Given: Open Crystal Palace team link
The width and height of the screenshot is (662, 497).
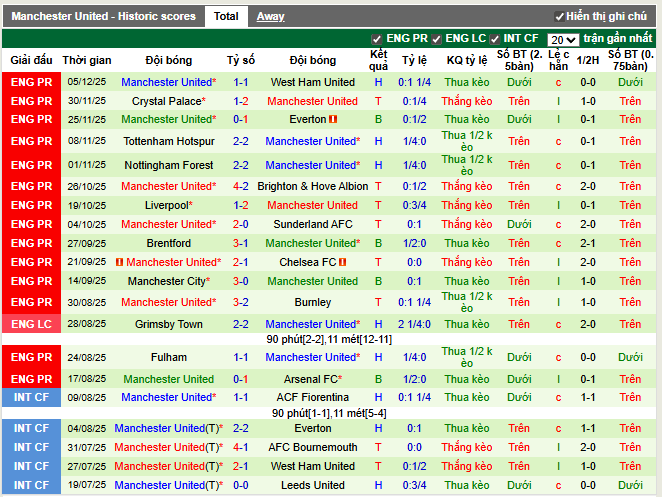Looking at the screenshot, I should pos(166,101).
